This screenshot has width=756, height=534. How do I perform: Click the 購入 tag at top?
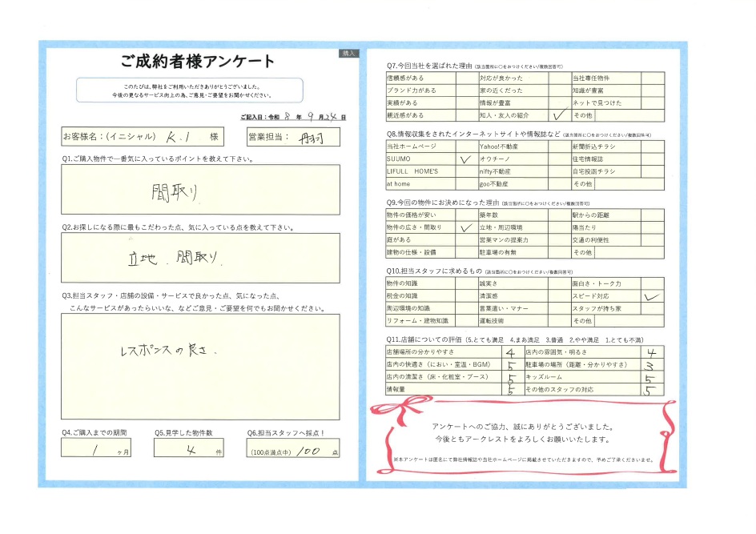pyautogui.click(x=348, y=54)
